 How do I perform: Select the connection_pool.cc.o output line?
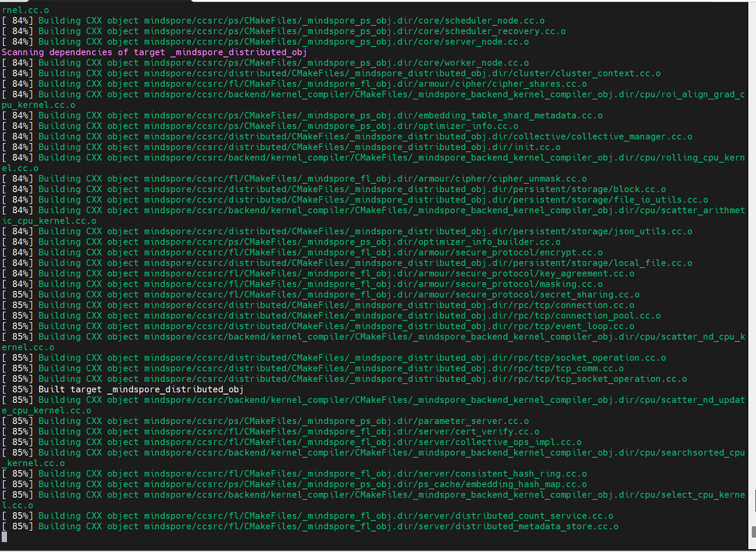point(331,316)
